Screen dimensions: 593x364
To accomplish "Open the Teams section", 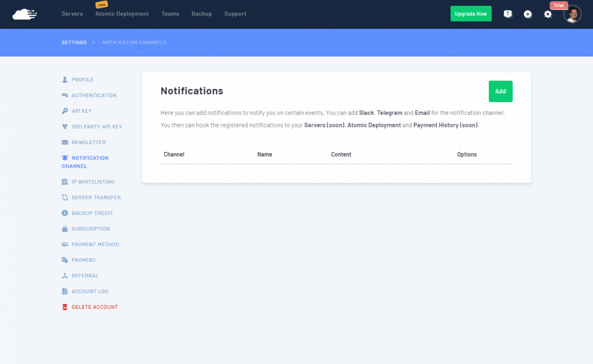I will coord(170,14).
